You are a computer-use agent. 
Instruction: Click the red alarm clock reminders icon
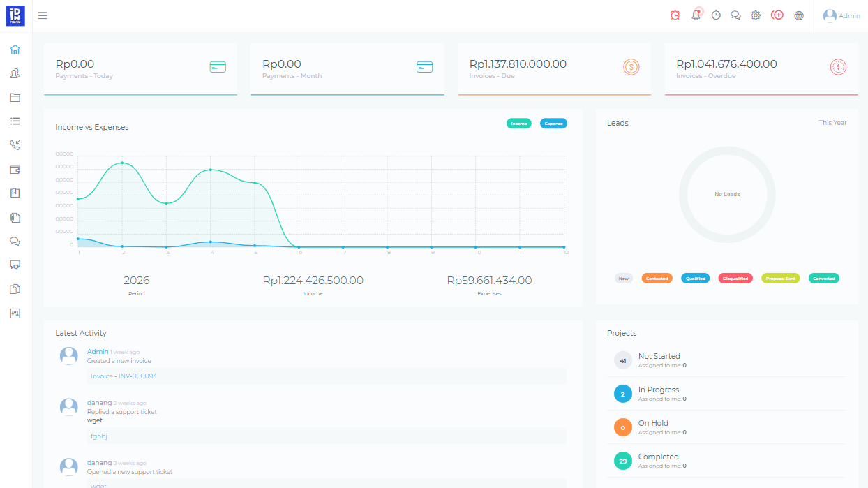click(x=675, y=15)
